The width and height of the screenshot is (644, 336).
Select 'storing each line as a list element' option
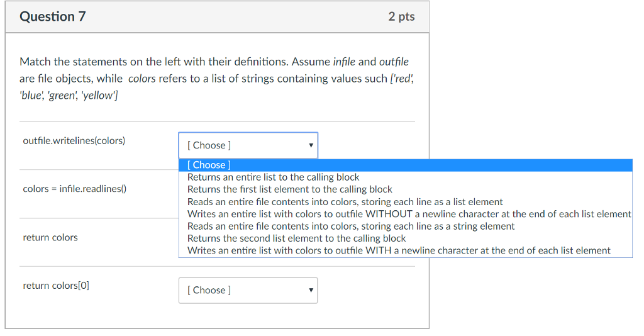[x=345, y=202]
